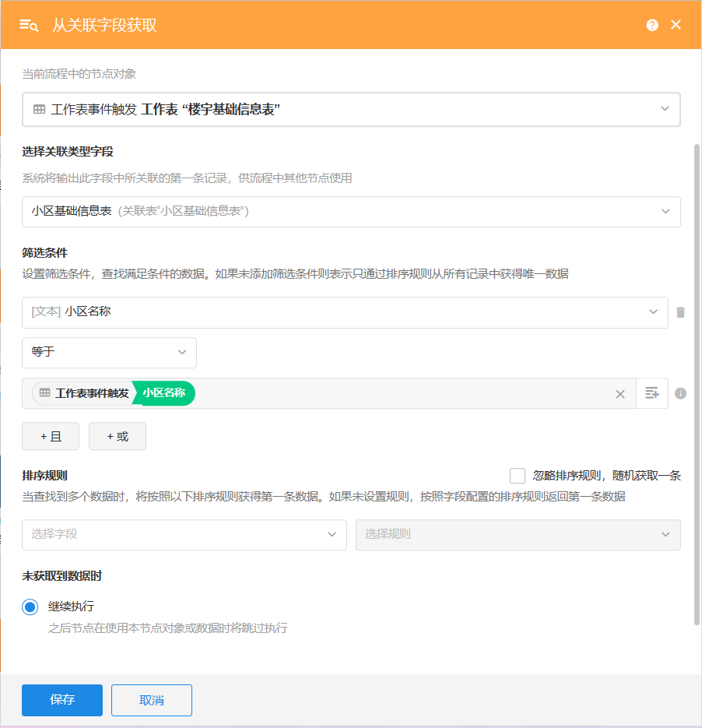Viewport: 702px width, 728px height.
Task: Delete the 小区名称 filter condition
Action: tap(680, 312)
